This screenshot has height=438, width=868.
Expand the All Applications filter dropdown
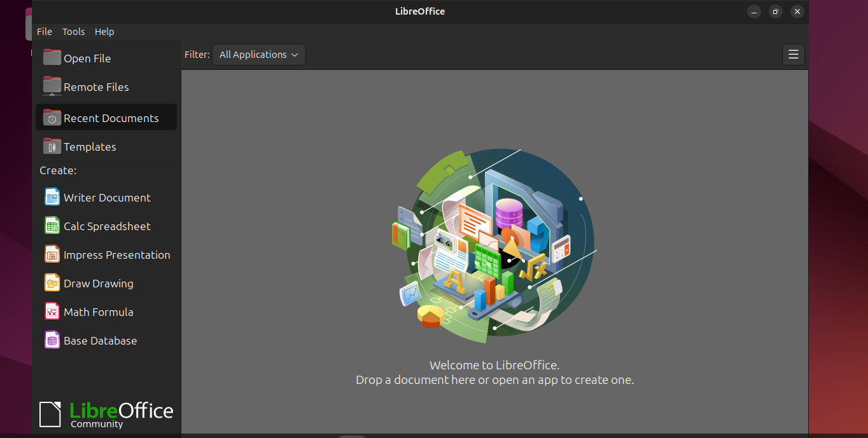click(x=259, y=55)
